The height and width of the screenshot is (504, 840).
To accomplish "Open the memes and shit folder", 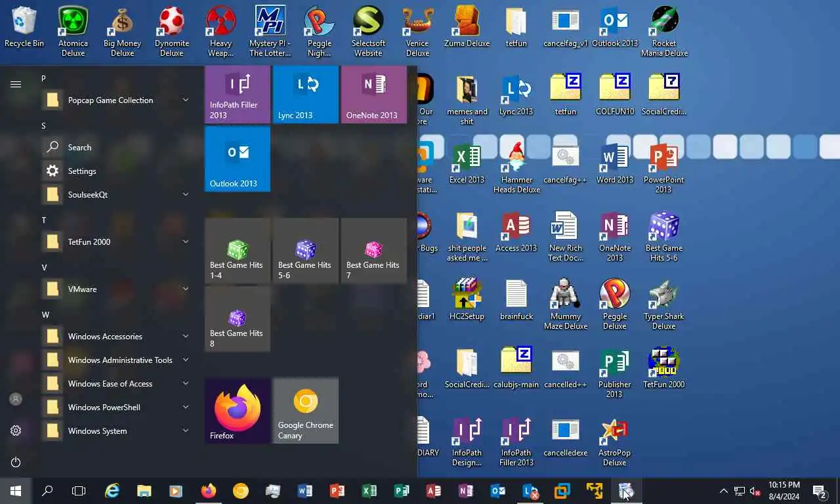I will 467,100.
